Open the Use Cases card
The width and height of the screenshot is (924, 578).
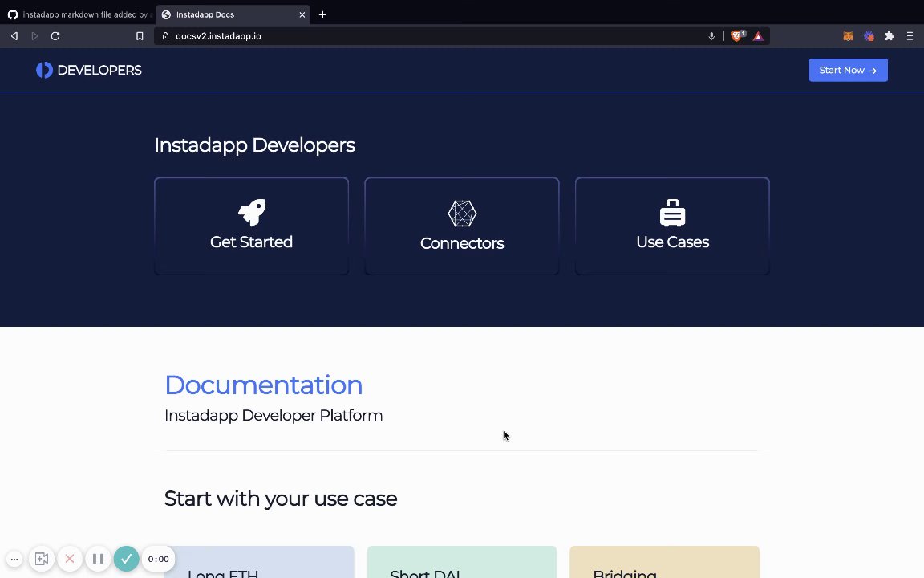tap(672, 226)
